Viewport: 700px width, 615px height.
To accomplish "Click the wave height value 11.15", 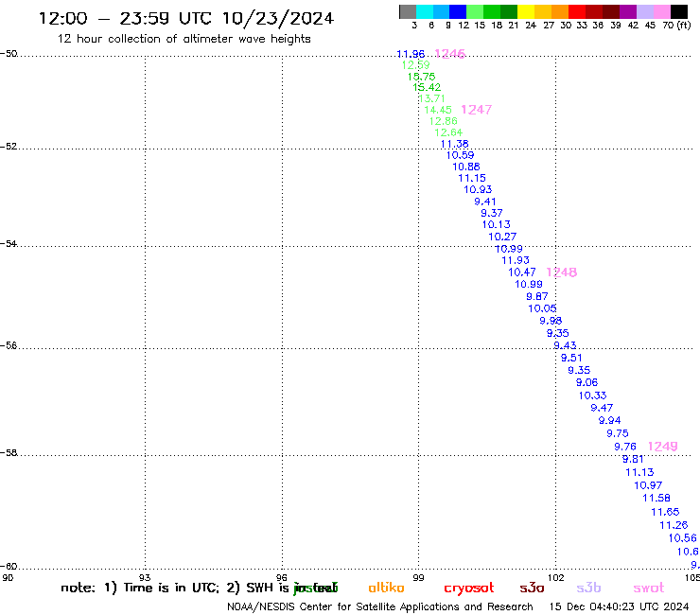I will click(472, 178).
